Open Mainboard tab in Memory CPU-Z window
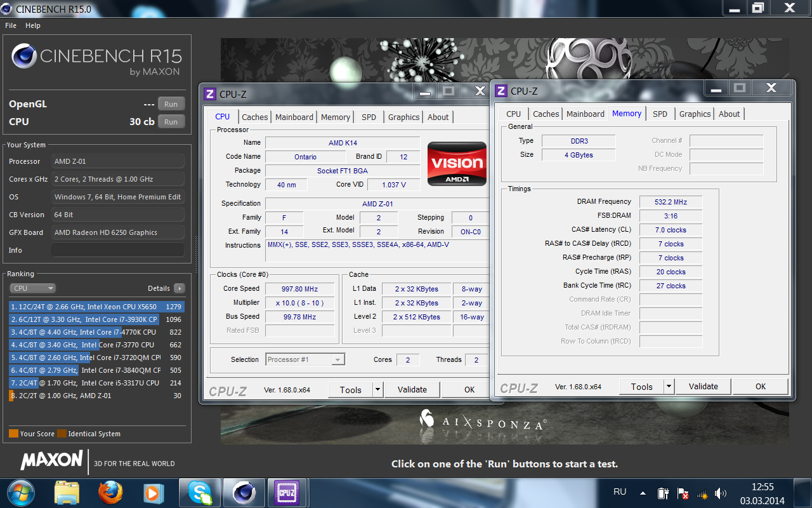The width and height of the screenshot is (812, 508). [586, 114]
